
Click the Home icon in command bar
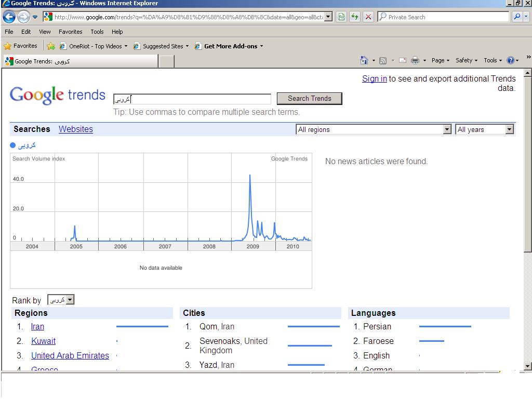tap(364, 60)
